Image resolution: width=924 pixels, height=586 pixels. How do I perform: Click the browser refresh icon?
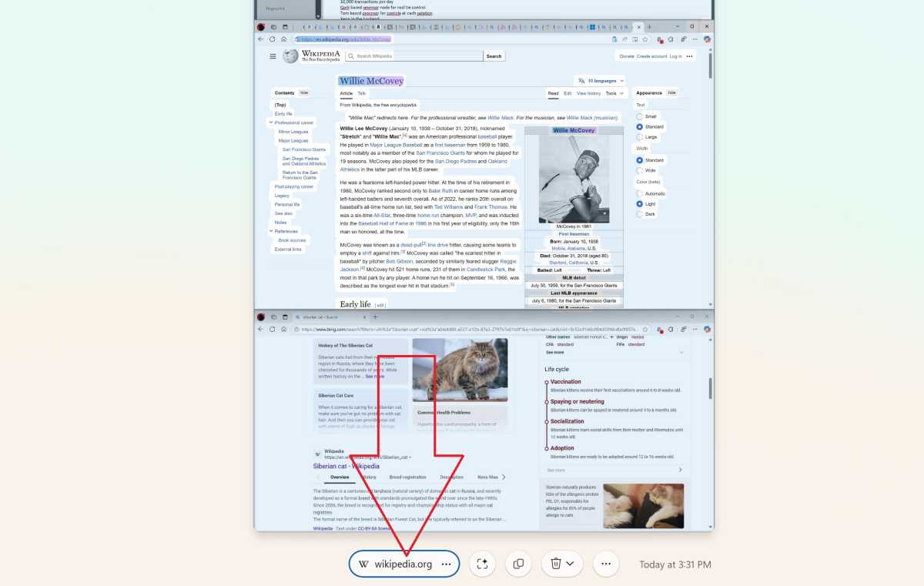[x=271, y=39]
